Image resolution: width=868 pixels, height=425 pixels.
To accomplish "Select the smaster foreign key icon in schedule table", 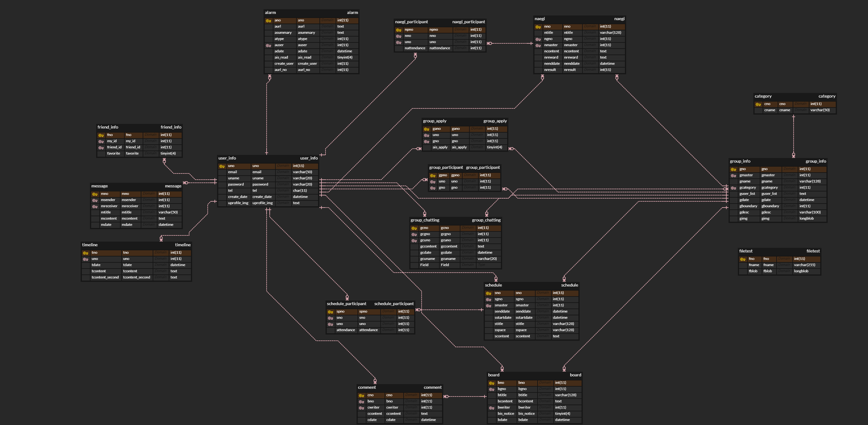I will pyautogui.click(x=489, y=306).
